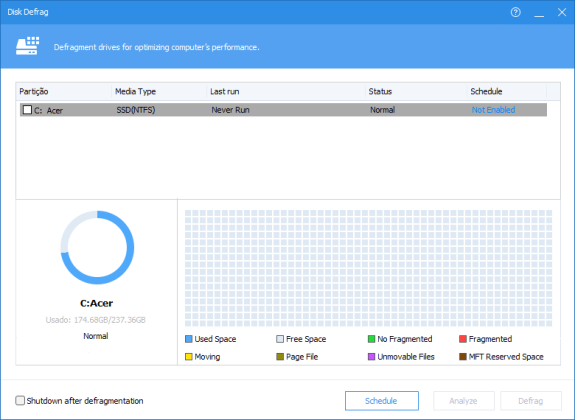
Task: Click the Analyze button
Action: tap(464, 401)
